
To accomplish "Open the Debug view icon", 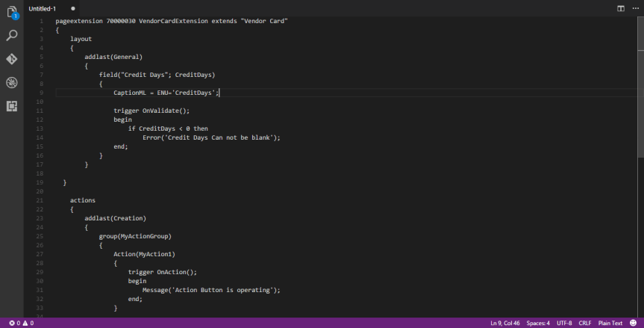I will point(12,83).
